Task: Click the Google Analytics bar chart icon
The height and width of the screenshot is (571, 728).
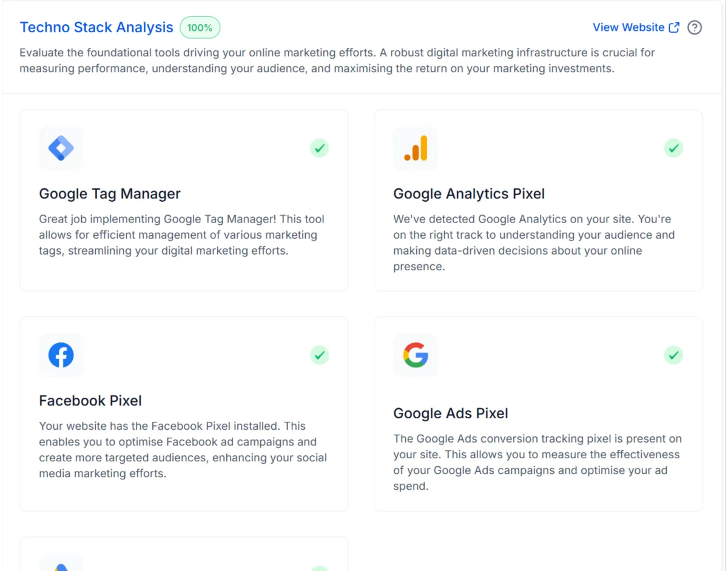Action: click(x=416, y=148)
